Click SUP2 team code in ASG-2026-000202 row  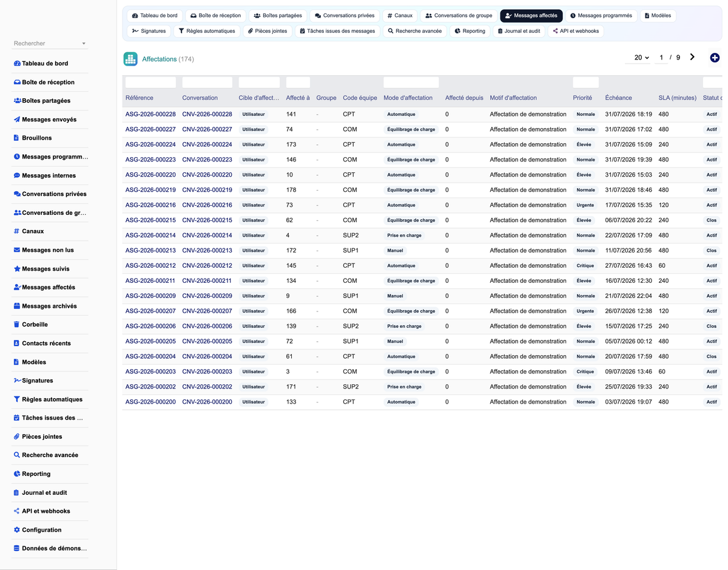(x=351, y=387)
